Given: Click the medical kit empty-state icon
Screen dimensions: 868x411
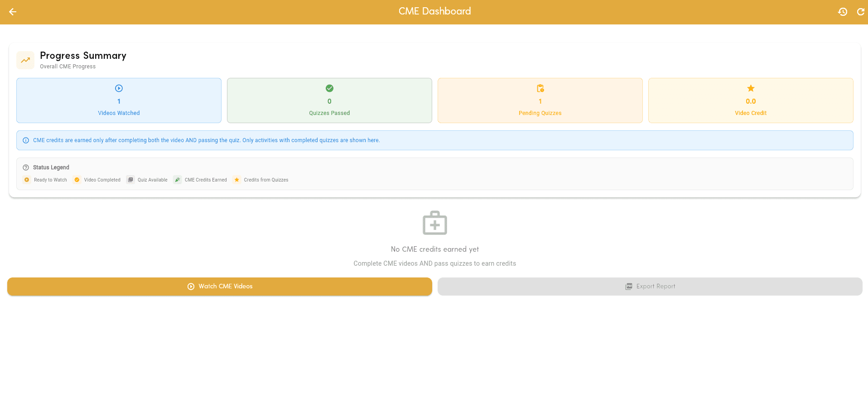Looking at the screenshot, I should click(x=434, y=223).
